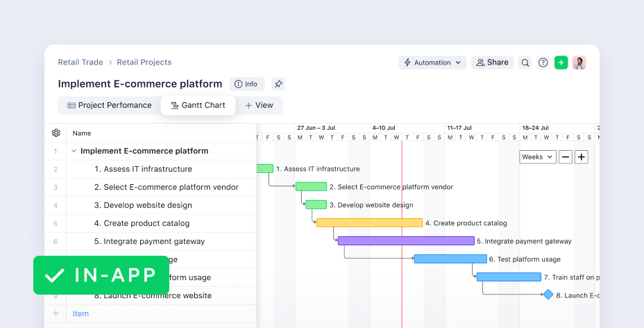Zoom out the Gantt timeline with minus
Image resolution: width=644 pixels, height=328 pixels.
pyautogui.click(x=566, y=157)
